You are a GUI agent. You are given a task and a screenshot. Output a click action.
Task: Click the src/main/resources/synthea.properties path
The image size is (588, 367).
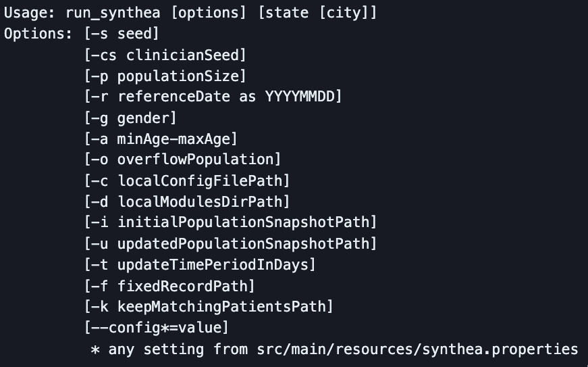click(x=417, y=349)
